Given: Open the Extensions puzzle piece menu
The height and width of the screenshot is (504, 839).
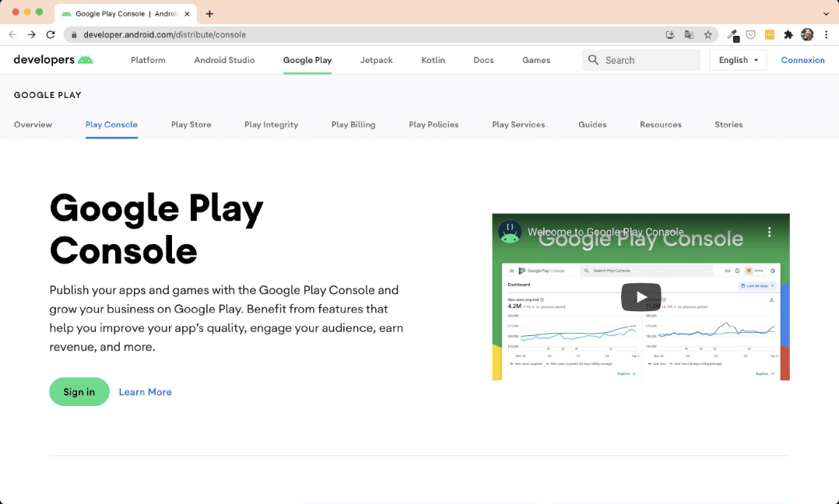Looking at the screenshot, I should (x=788, y=35).
